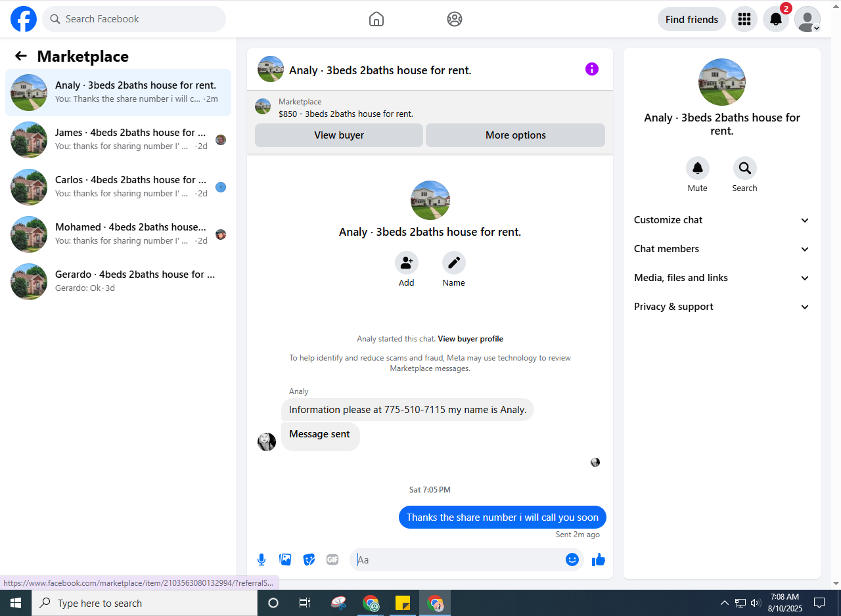841x616 pixels.
Task: Open the $850 Marketplace listing banner
Action: coord(430,107)
